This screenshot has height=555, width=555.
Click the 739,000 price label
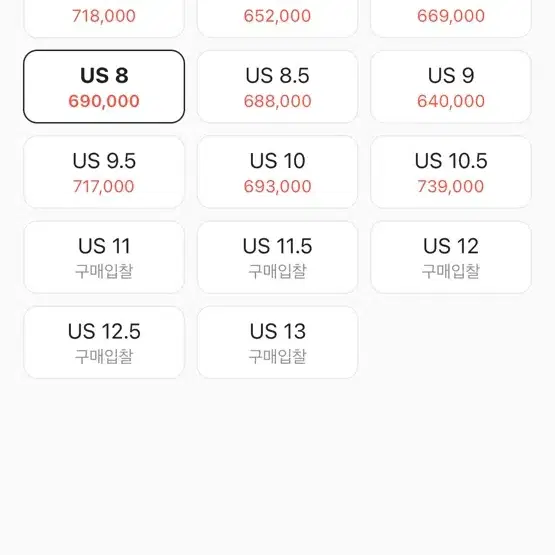tap(451, 187)
